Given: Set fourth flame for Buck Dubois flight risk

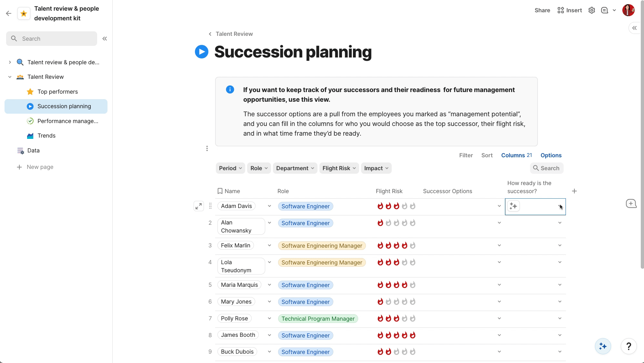Looking at the screenshot, I should [405, 352].
